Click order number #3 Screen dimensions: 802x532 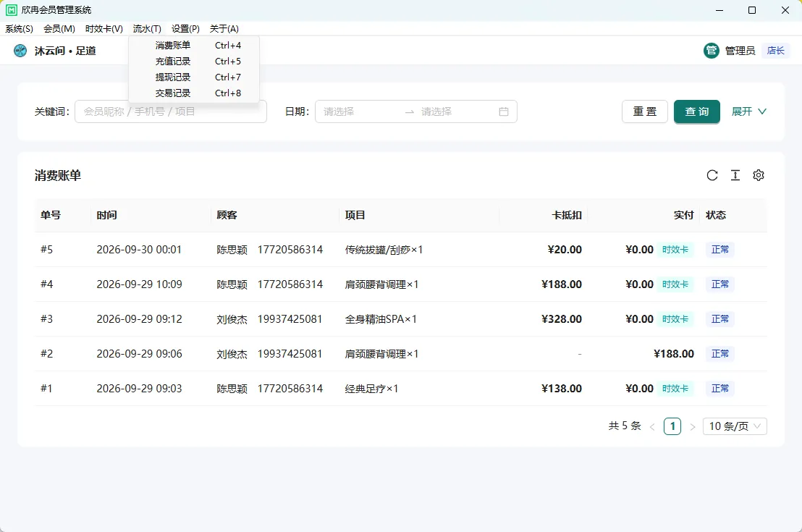(x=46, y=319)
